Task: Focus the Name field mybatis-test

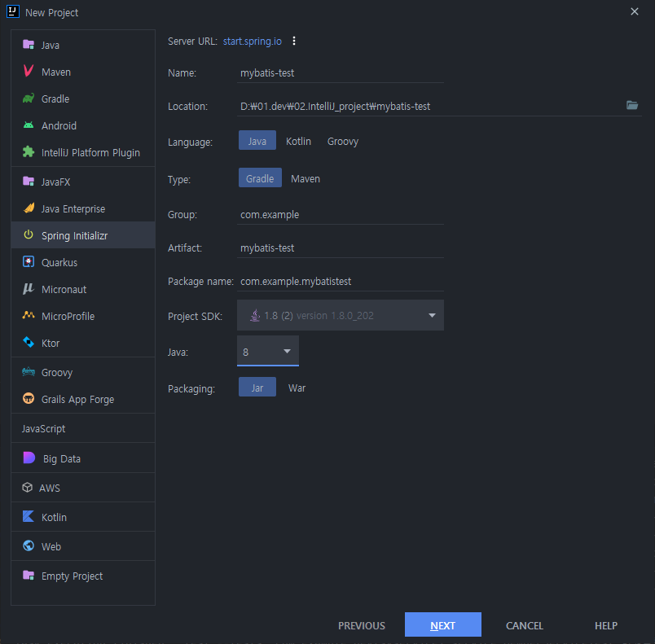Action: coord(341,73)
